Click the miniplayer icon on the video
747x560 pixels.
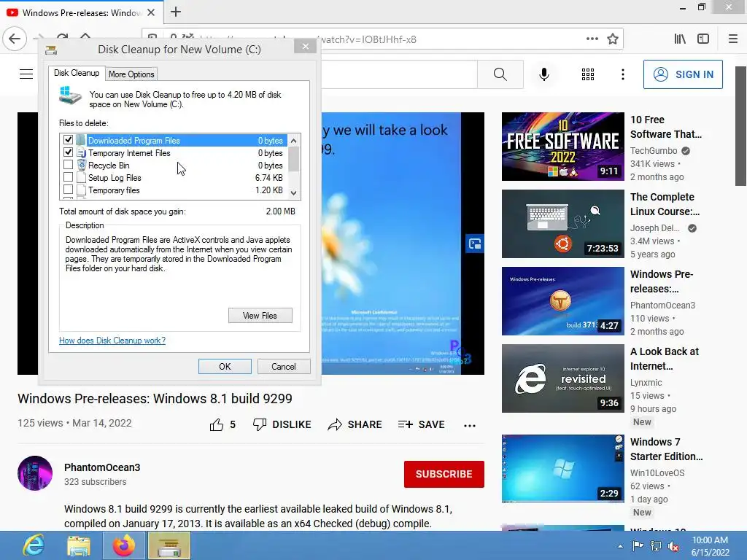point(474,244)
